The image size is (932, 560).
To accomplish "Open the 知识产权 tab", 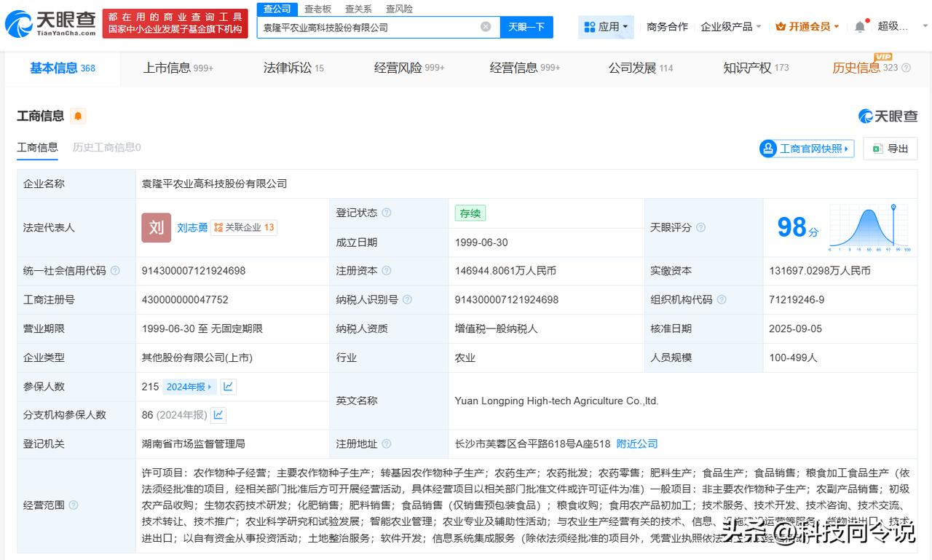I will click(x=756, y=68).
